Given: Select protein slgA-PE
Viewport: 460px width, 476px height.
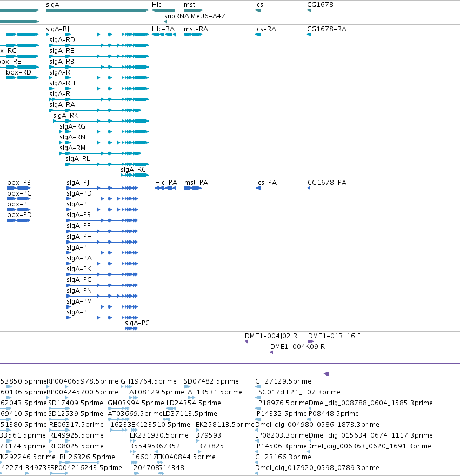Looking at the screenshot, I should [102, 210].
